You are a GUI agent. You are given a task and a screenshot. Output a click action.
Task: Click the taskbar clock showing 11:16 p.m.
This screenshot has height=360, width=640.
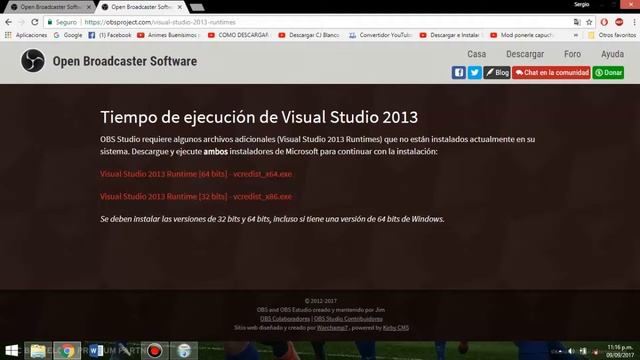coord(620,351)
